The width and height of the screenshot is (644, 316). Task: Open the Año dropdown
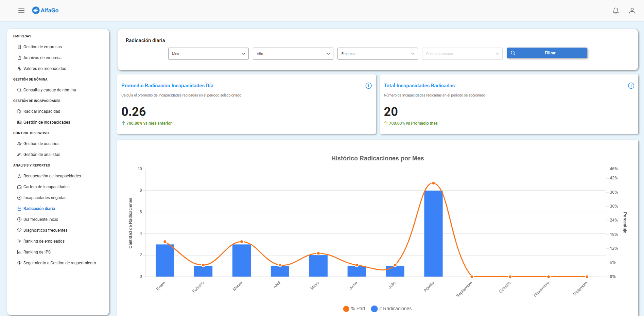(x=293, y=54)
